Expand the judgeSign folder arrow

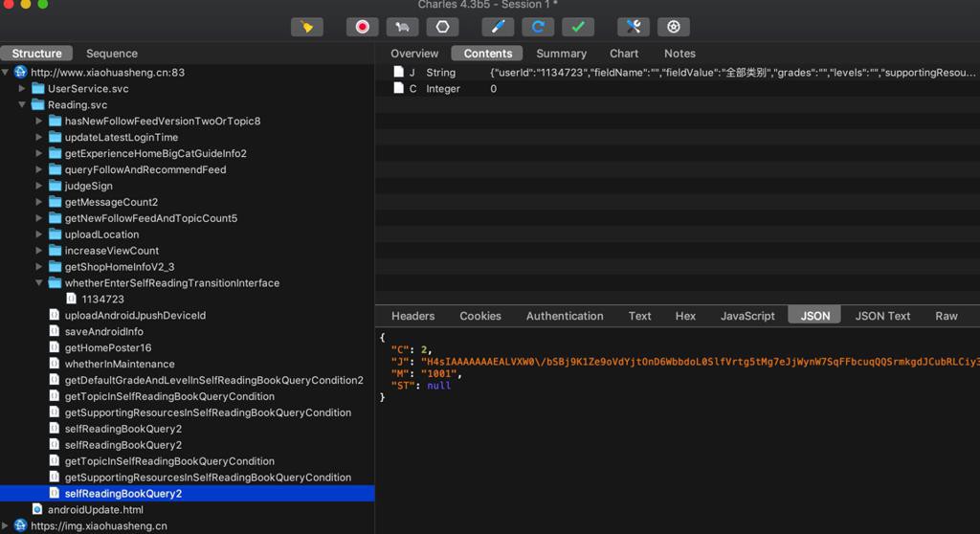38,186
